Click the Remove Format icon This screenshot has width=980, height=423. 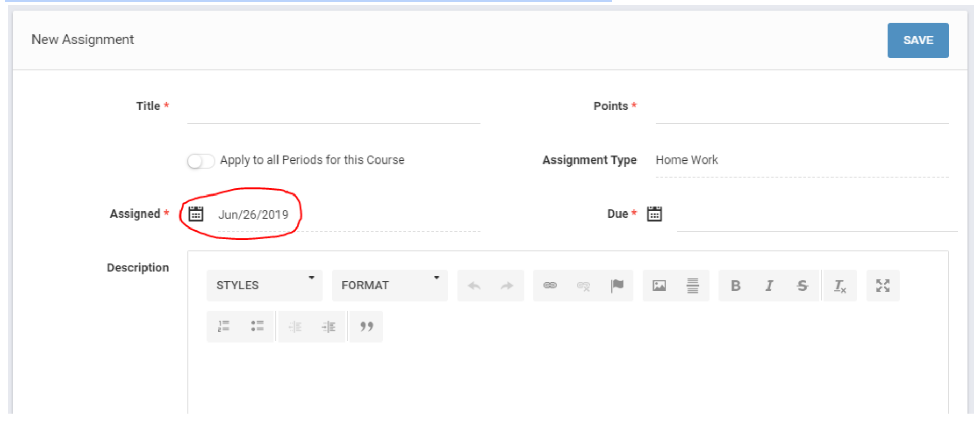[x=840, y=285]
